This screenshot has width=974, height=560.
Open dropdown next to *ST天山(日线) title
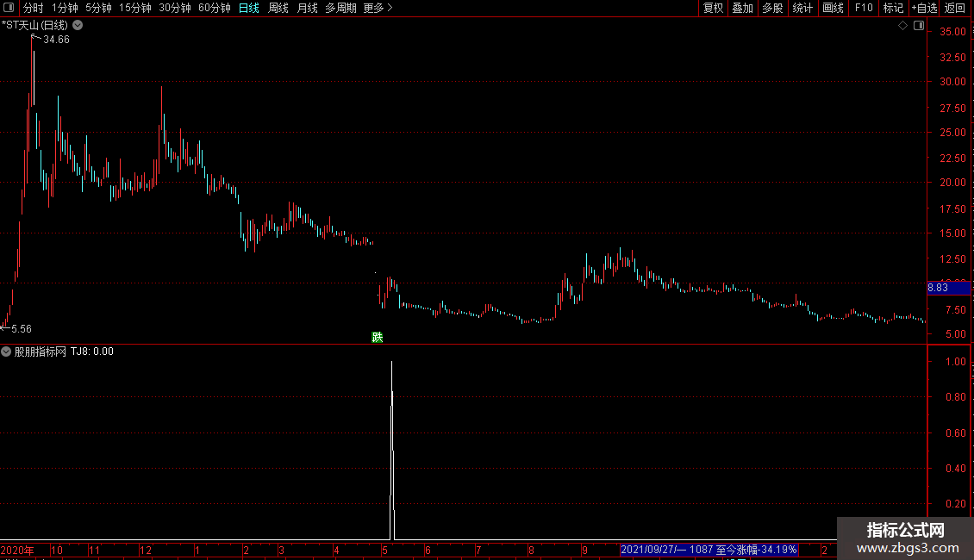click(78, 26)
